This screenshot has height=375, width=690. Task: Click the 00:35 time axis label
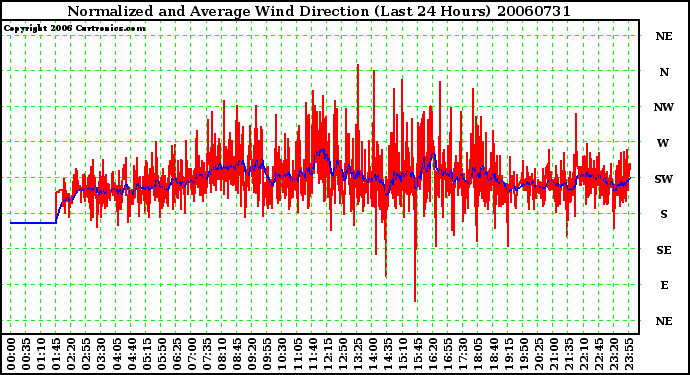click(x=26, y=354)
